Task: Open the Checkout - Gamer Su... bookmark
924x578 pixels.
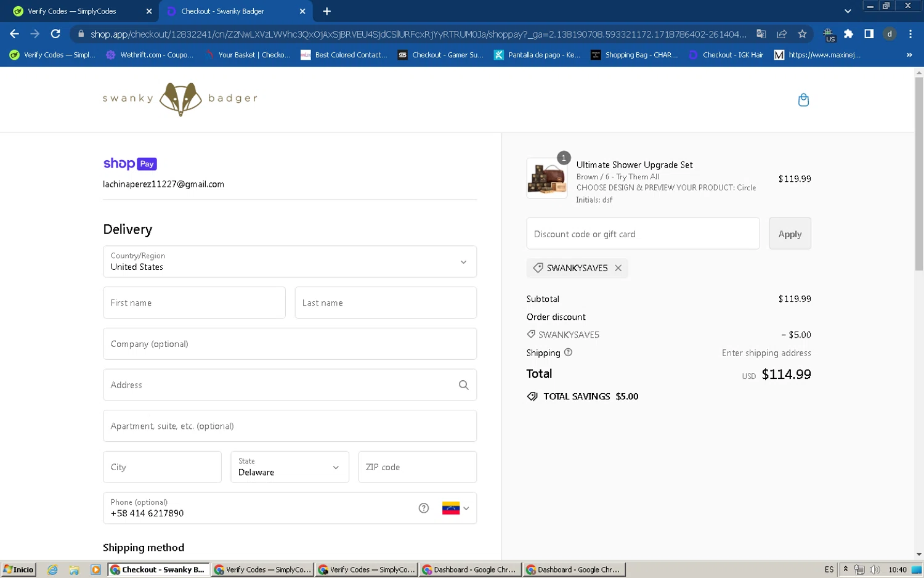Action: point(440,55)
